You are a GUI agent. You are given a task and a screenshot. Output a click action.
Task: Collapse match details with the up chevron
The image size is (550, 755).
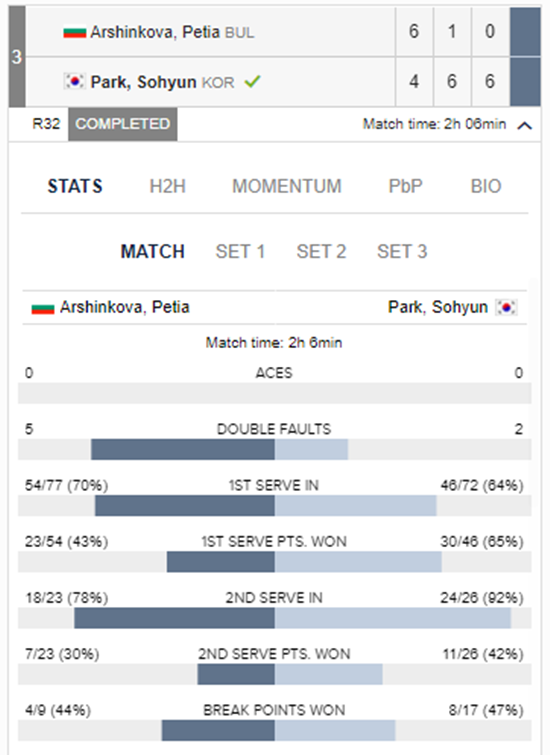524,125
